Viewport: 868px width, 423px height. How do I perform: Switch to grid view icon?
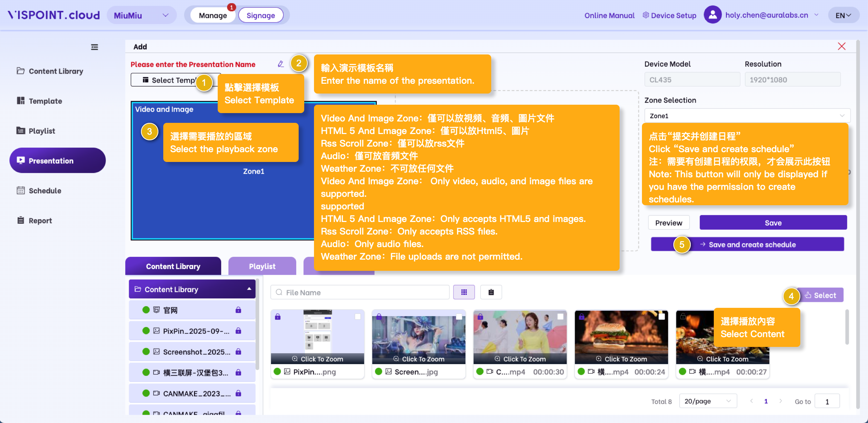point(464,292)
